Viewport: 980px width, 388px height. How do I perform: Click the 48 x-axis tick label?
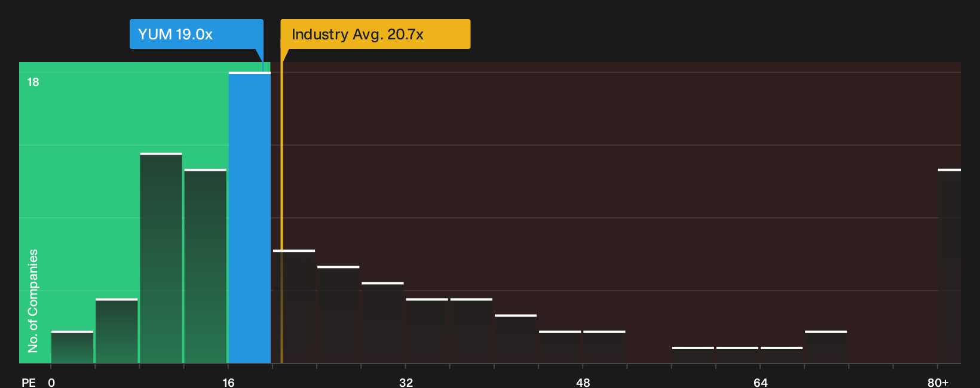pyautogui.click(x=583, y=382)
